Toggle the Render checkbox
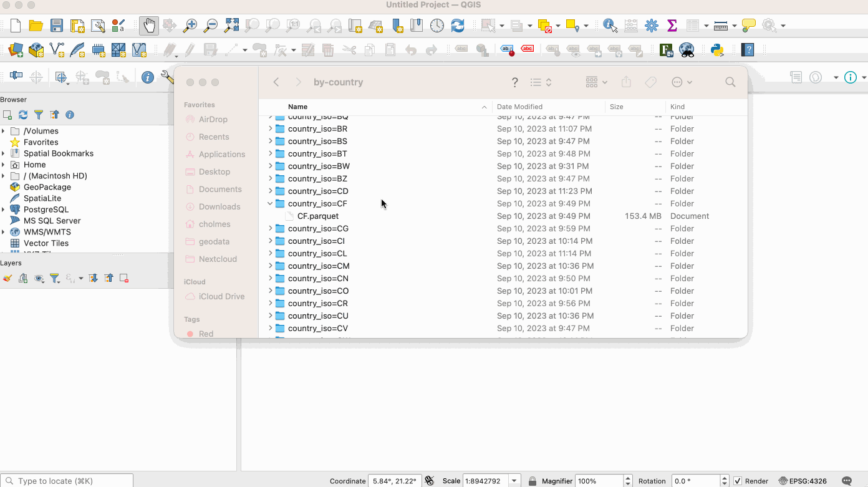This screenshot has height=487, width=868. point(738,481)
